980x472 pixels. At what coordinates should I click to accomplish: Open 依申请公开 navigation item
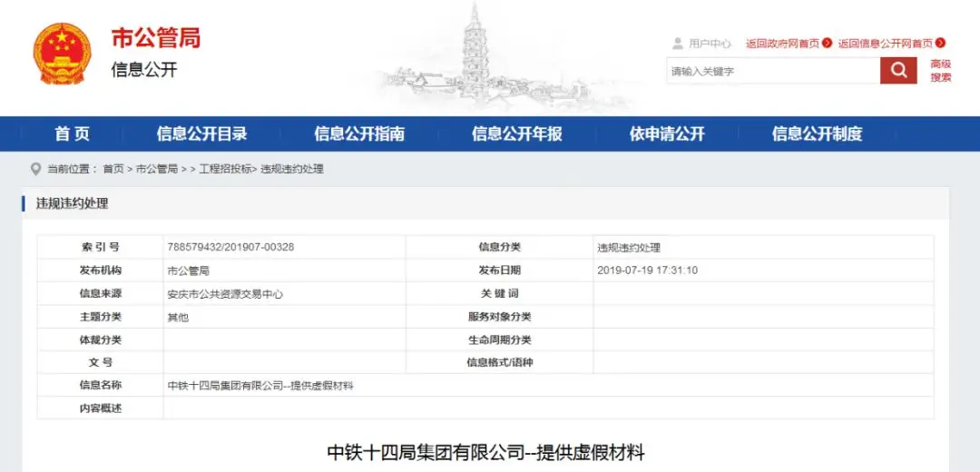667,133
